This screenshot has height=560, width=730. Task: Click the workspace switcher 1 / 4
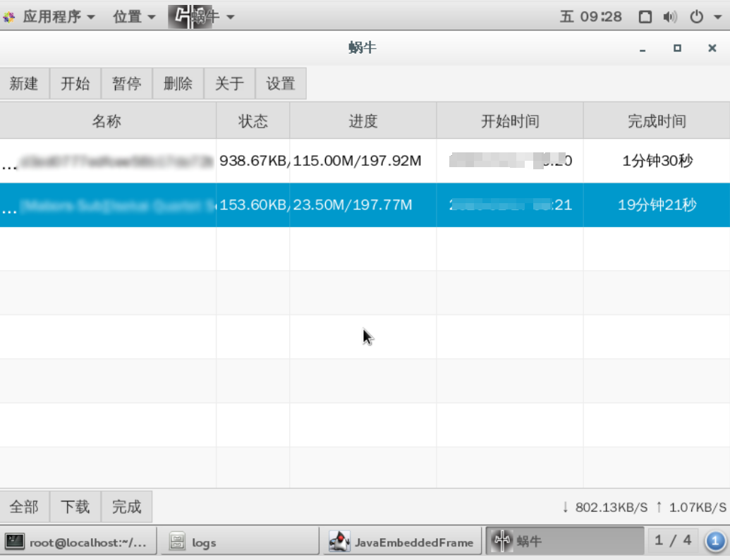[673, 540]
